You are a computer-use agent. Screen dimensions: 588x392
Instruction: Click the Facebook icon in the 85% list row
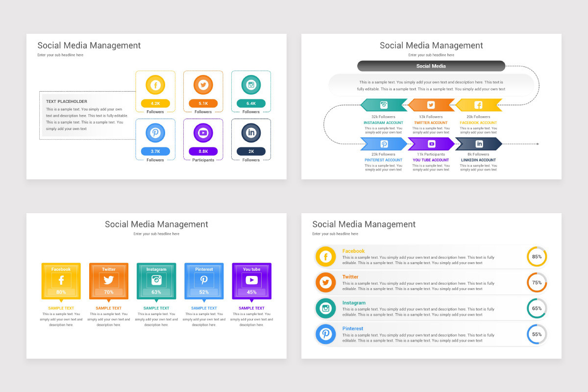pos(326,257)
